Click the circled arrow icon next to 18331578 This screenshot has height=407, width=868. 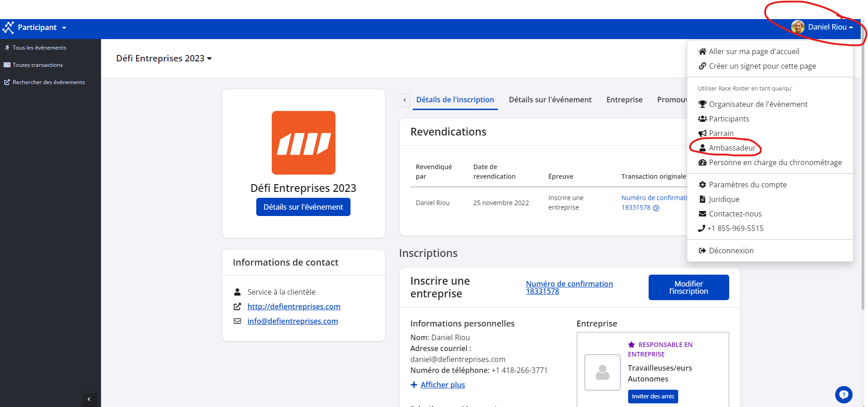click(656, 208)
